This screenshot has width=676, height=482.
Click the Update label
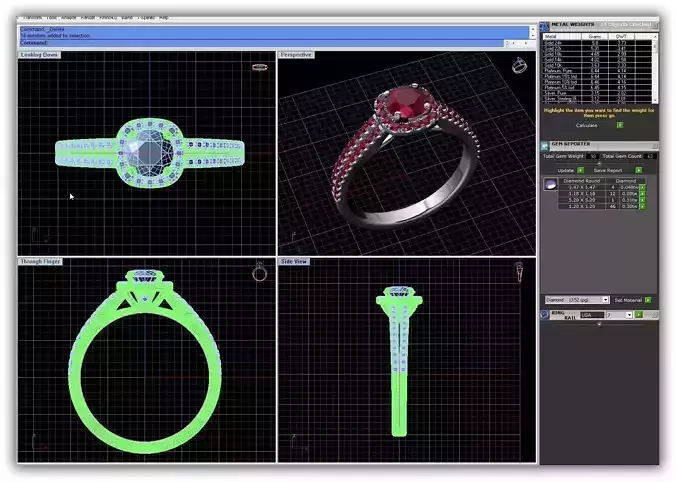(x=565, y=170)
